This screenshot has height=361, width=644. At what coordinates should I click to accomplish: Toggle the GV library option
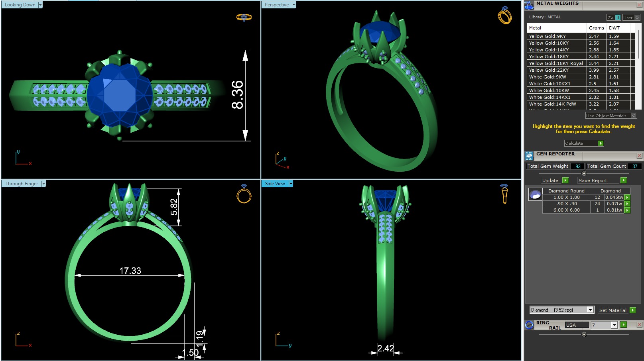point(614,18)
